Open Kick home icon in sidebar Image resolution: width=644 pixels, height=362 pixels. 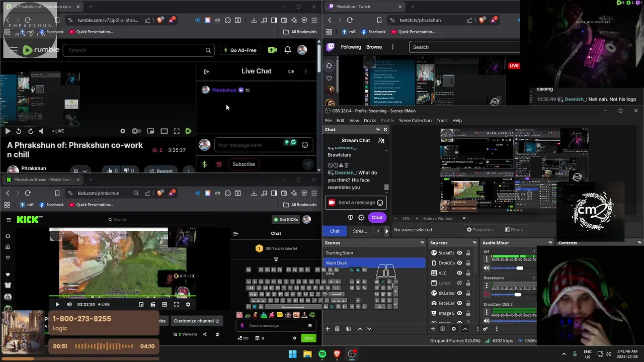click(8, 236)
